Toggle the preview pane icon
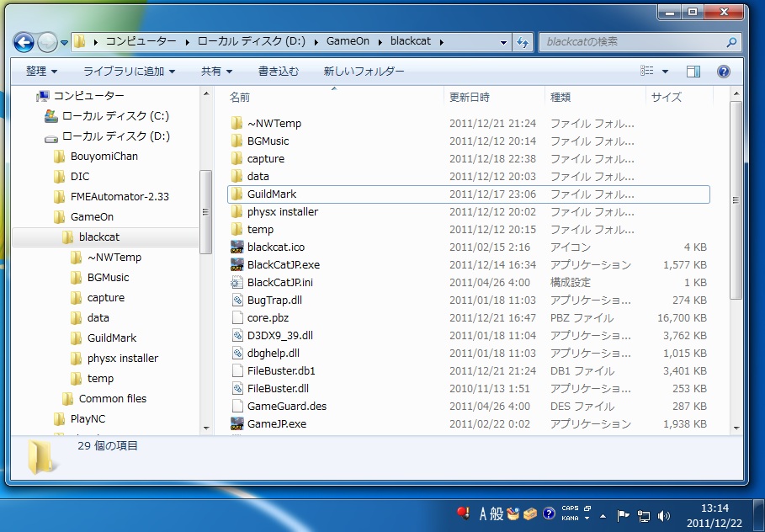Screen dimensions: 765x532 tap(693, 72)
